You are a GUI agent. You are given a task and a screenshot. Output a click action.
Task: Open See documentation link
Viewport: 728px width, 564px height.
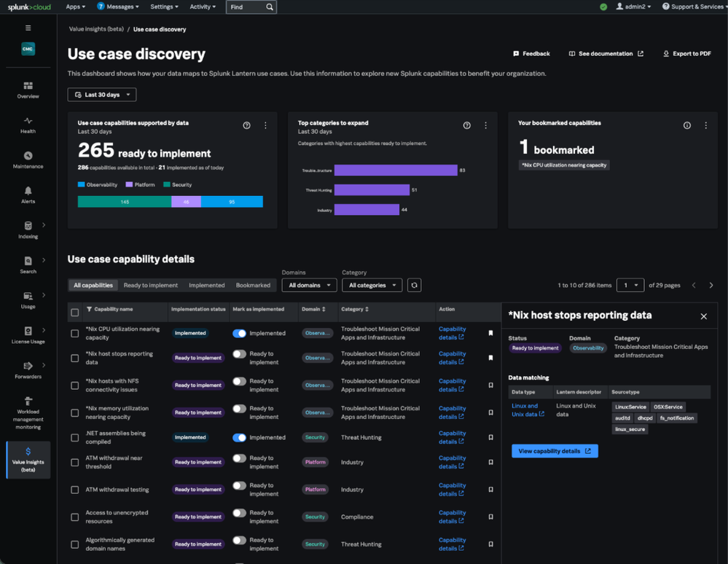[x=606, y=54]
